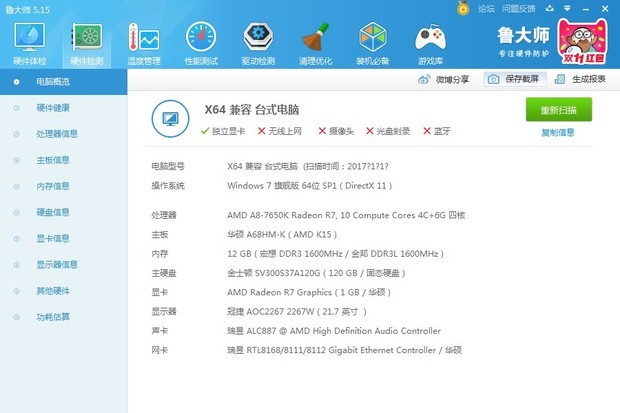Select 电脑概览 in the sidebar
This screenshot has width=620, height=413.
63,82
